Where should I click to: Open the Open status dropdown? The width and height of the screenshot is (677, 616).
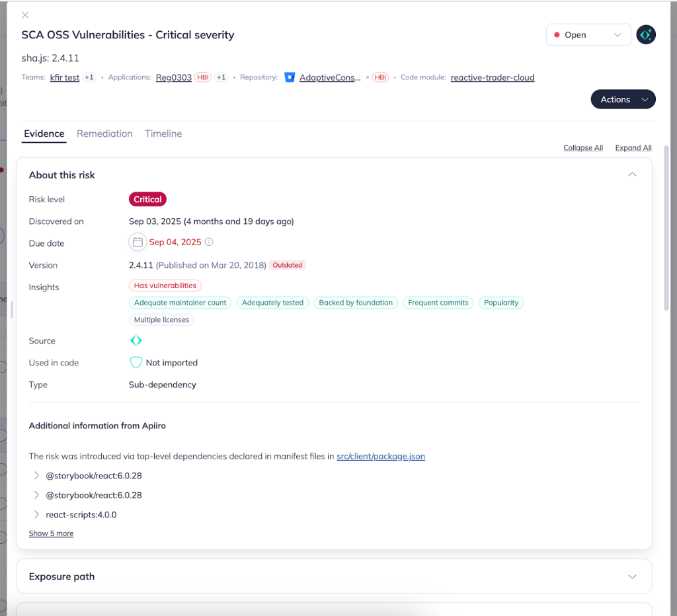(x=588, y=35)
